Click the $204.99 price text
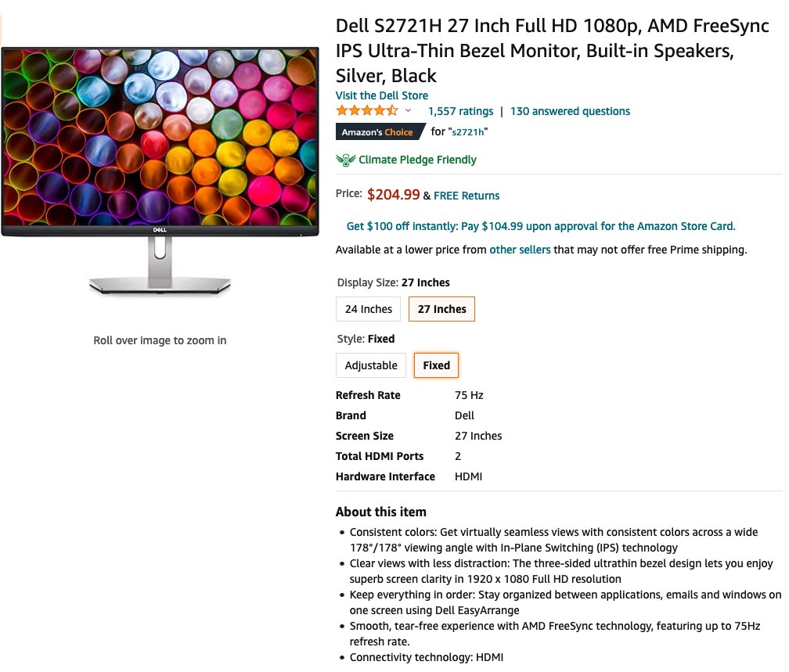Screen dimensions: 789x672 (x=393, y=195)
